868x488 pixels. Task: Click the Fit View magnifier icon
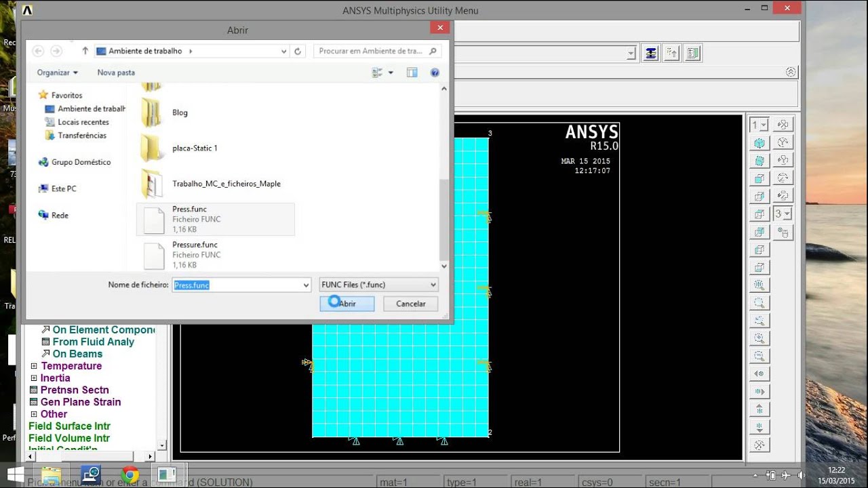click(759, 285)
